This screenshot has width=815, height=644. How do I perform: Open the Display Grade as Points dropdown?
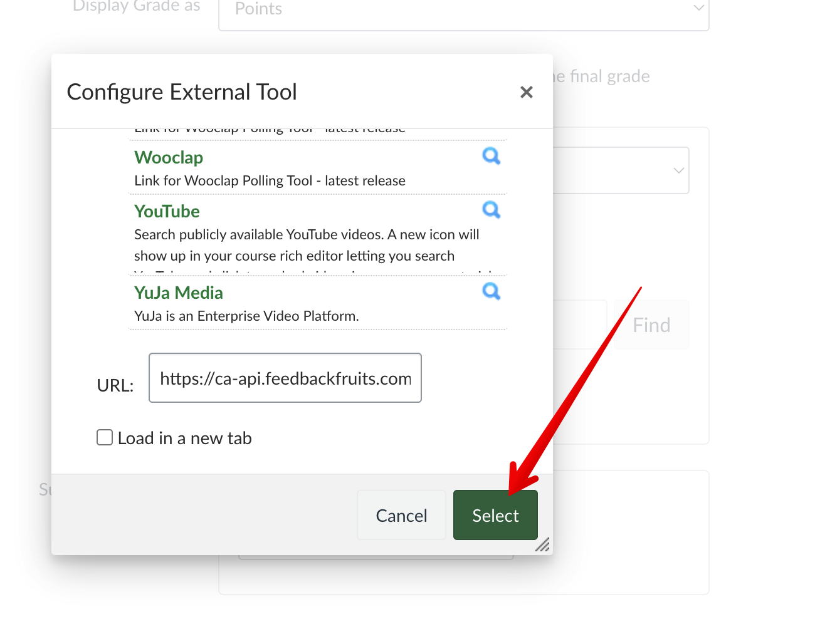pyautogui.click(x=463, y=10)
